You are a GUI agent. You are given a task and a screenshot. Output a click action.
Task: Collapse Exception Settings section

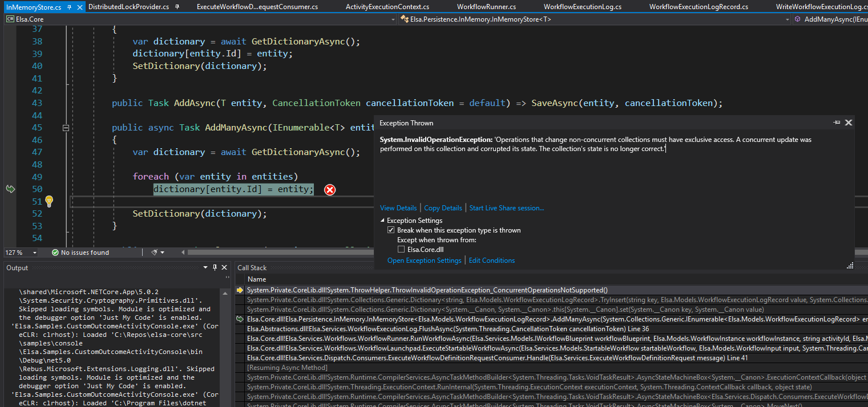pos(382,221)
